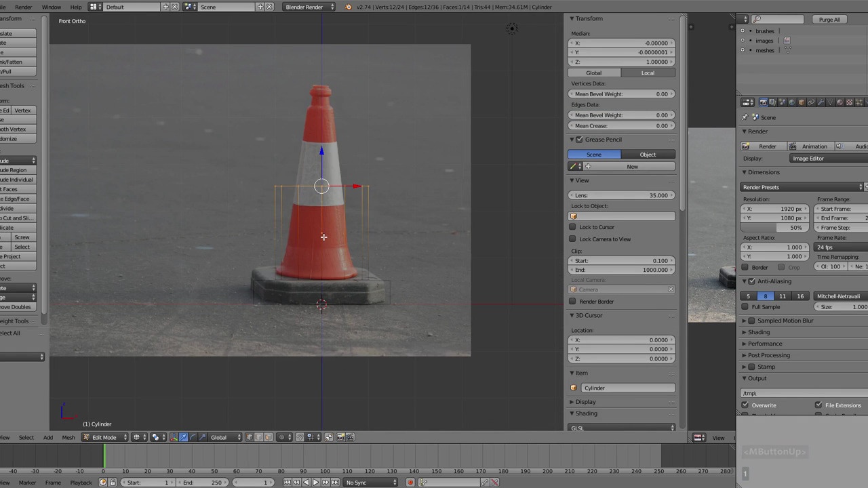This screenshot has height=488, width=868.
Task: Select the rotate manipulator icon
Action: (x=193, y=437)
